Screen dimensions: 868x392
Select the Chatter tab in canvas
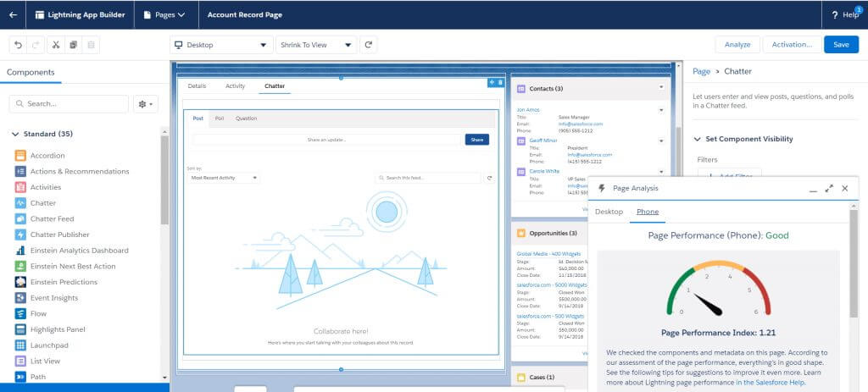[x=275, y=86]
